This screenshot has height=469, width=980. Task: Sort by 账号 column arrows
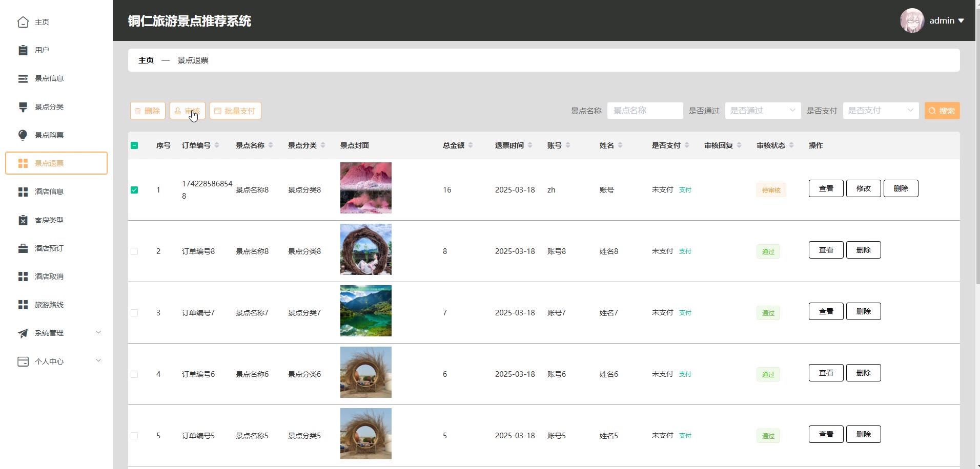(568, 145)
